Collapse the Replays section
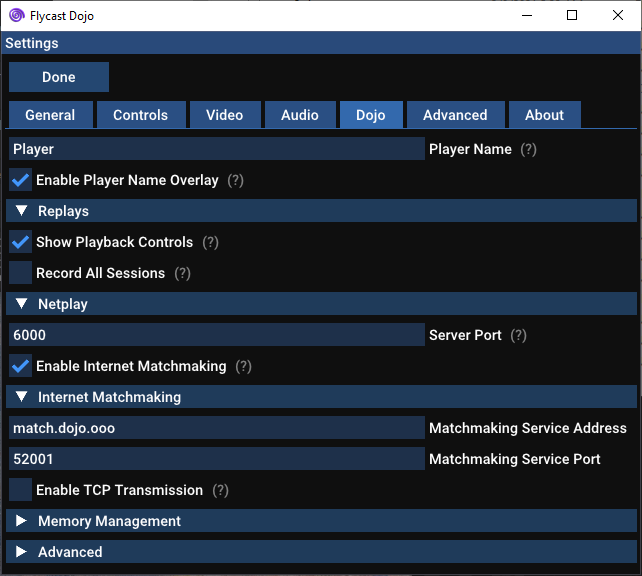 (x=321, y=211)
